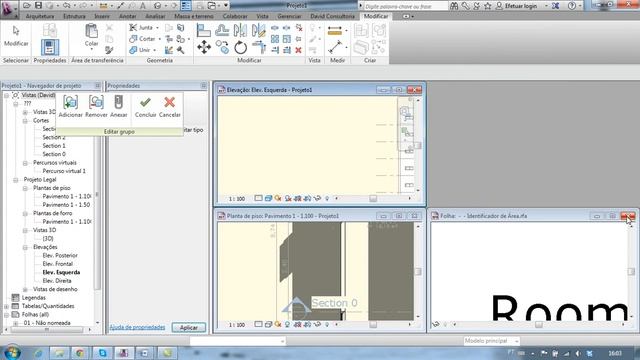The image size is (640, 360).
Task: Toggle visual style in Planta de piso view bar
Action: coord(268,324)
